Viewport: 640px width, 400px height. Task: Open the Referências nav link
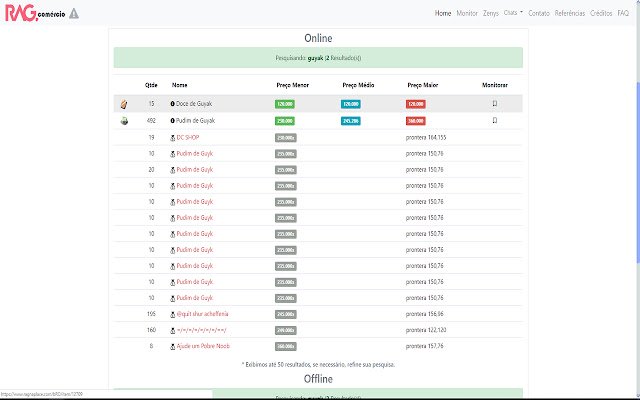[x=570, y=13]
